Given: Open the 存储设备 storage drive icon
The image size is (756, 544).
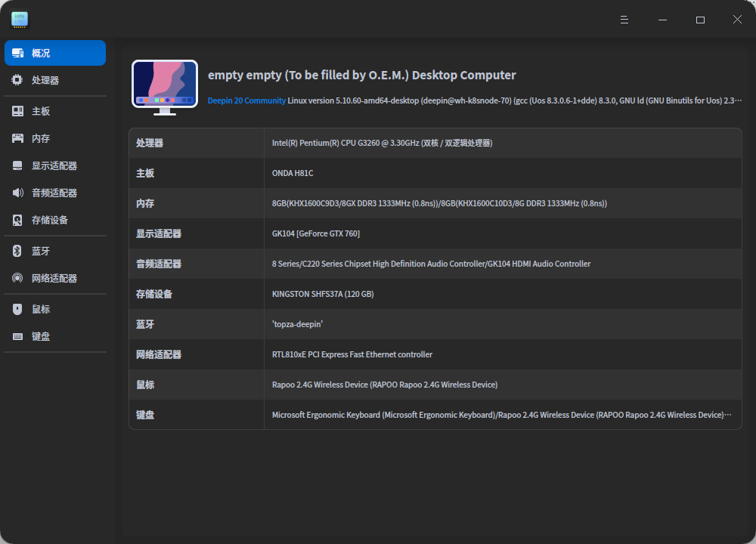Looking at the screenshot, I should (x=17, y=220).
